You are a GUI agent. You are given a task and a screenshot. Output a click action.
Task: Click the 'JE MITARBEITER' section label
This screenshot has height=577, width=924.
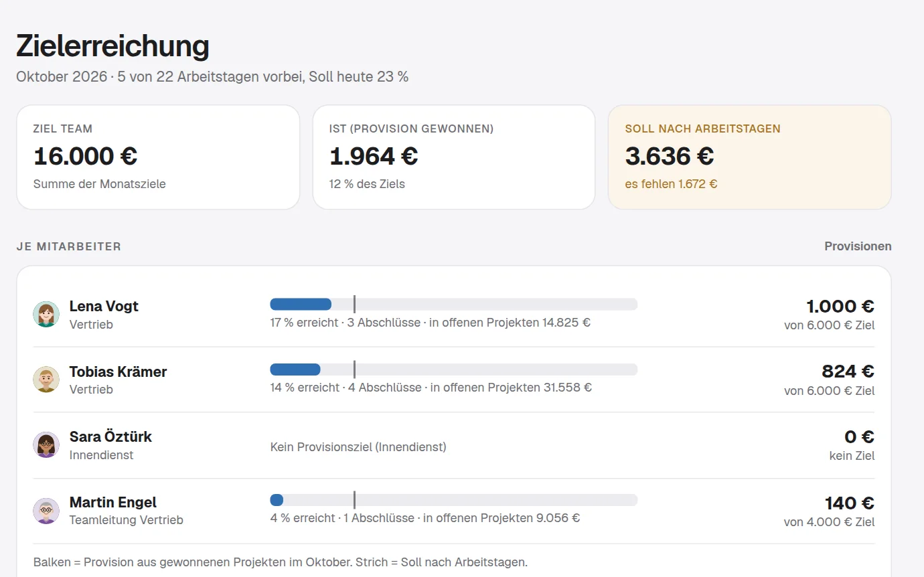[x=69, y=246]
